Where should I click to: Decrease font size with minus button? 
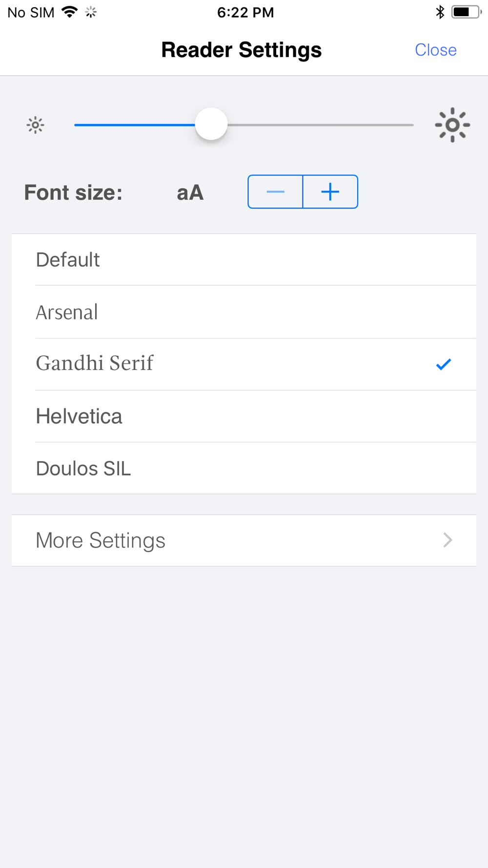pyautogui.click(x=275, y=192)
